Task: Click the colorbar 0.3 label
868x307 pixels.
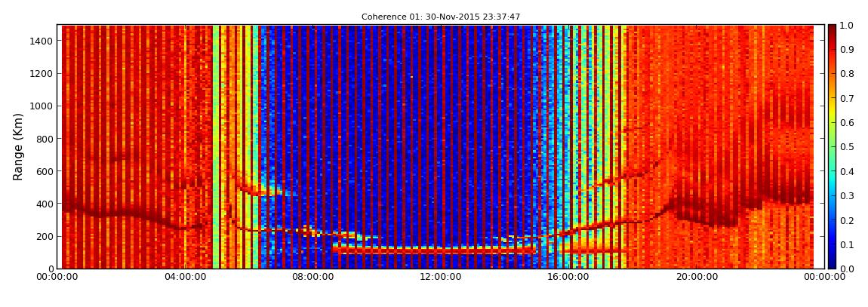Action: (846, 196)
